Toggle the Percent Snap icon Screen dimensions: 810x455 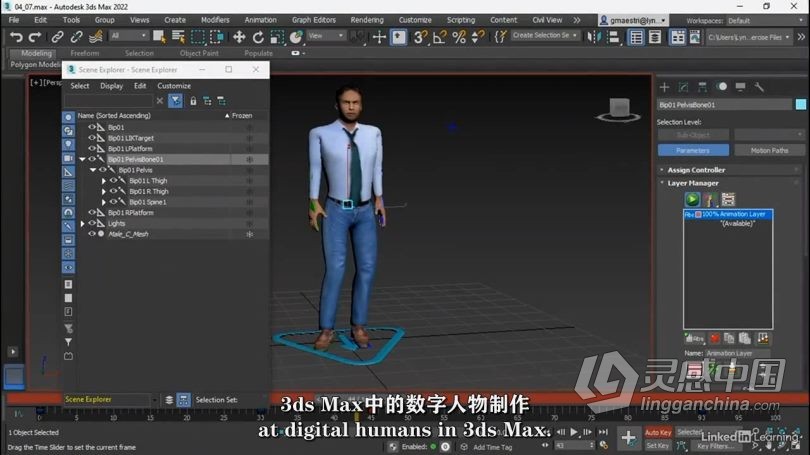[x=459, y=37]
